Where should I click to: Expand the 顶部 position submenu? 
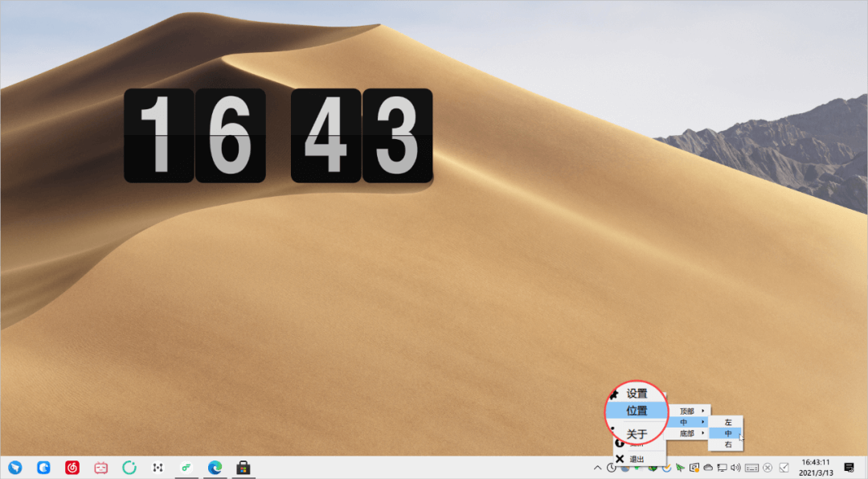click(x=688, y=411)
